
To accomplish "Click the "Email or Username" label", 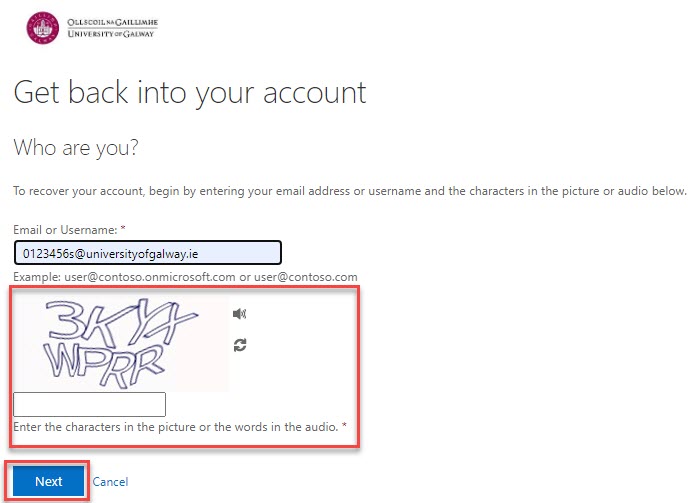I will [x=65, y=230].
